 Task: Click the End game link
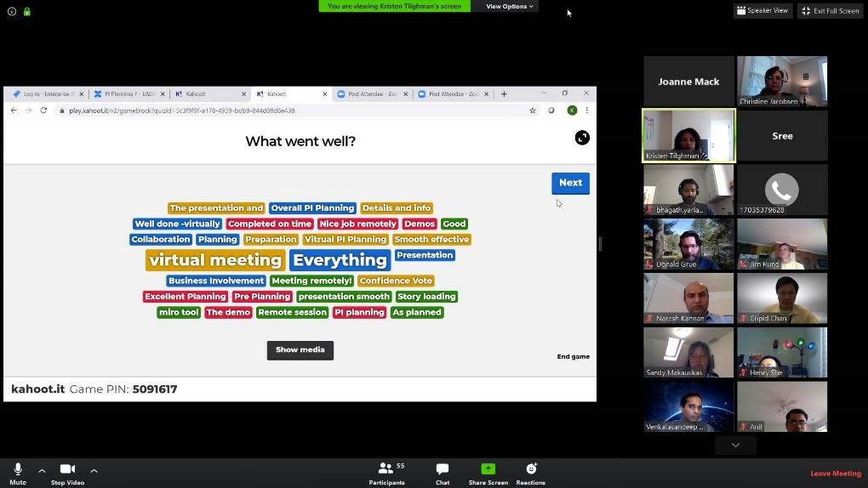(x=573, y=356)
